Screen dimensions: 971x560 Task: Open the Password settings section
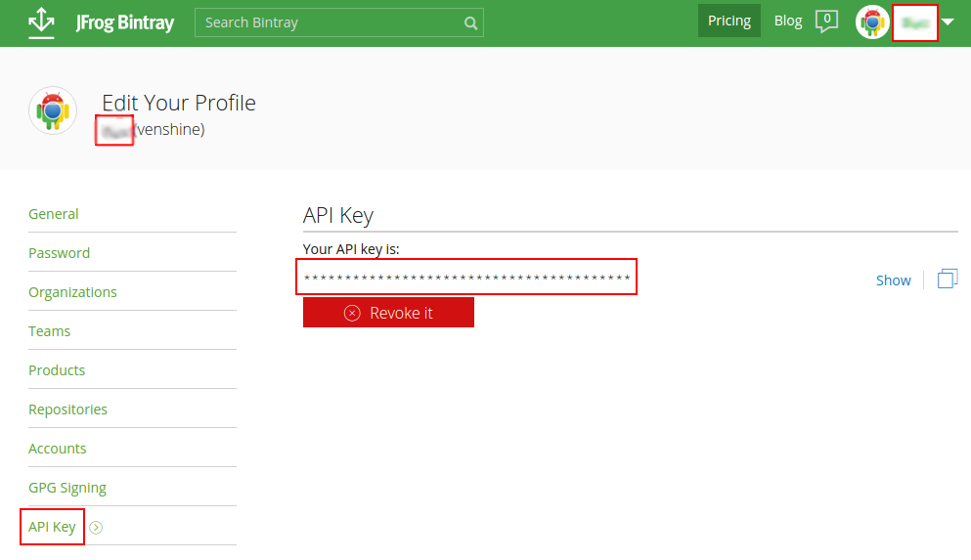click(x=59, y=253)
